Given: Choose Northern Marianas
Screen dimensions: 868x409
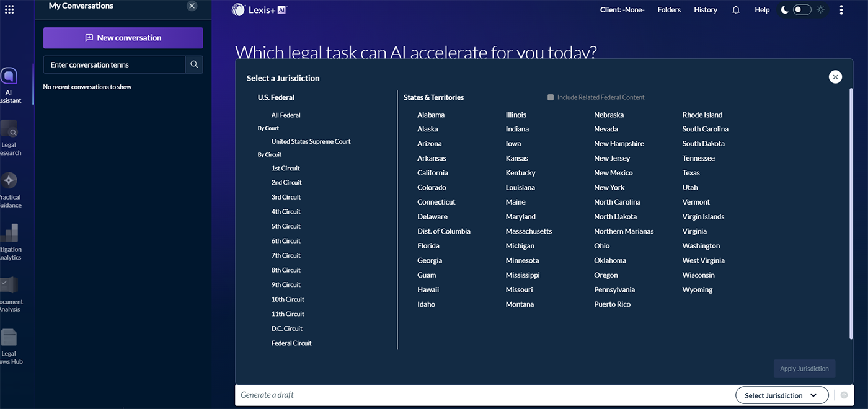Looking at the screenshot, I should 624,232.
